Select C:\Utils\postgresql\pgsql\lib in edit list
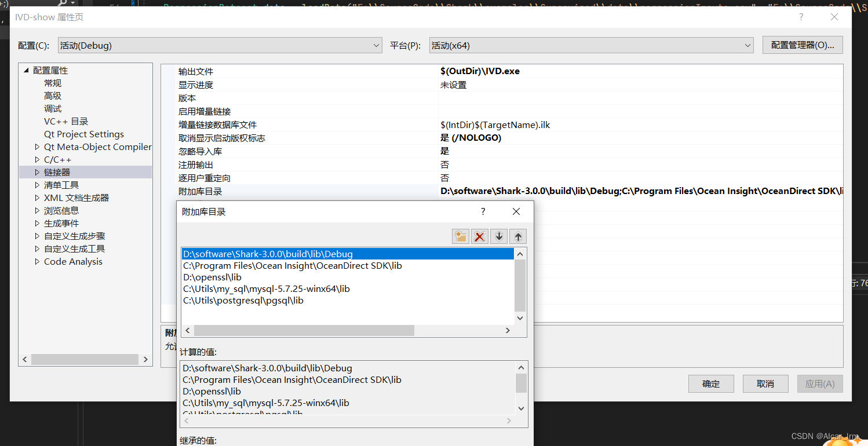The image size is (868, 446). pos(348,300)
